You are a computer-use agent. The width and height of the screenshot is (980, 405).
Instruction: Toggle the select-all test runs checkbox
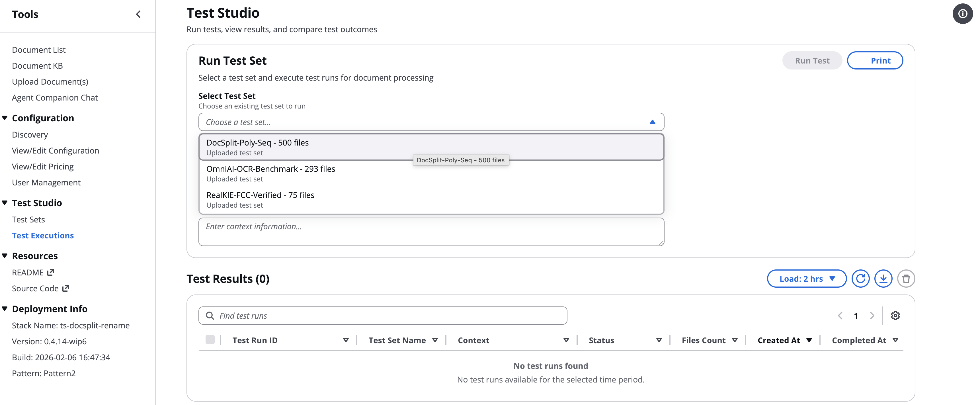point(210,339)
